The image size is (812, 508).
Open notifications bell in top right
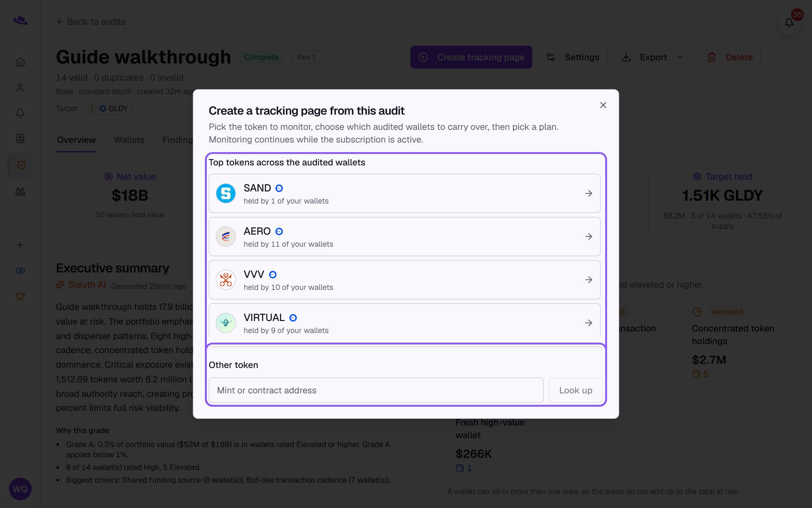point(789,23)
